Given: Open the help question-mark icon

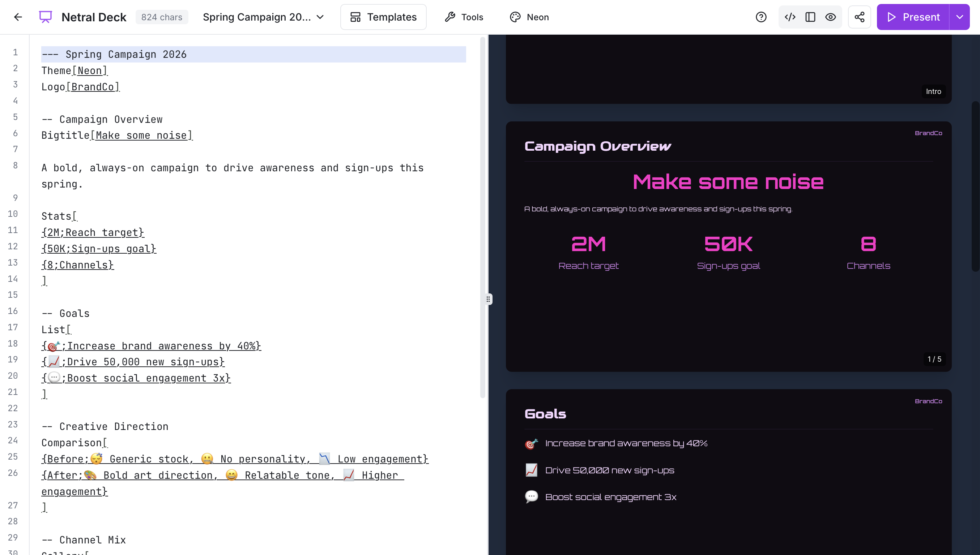Looking at the screenshot, I should (x=760, y=17).
